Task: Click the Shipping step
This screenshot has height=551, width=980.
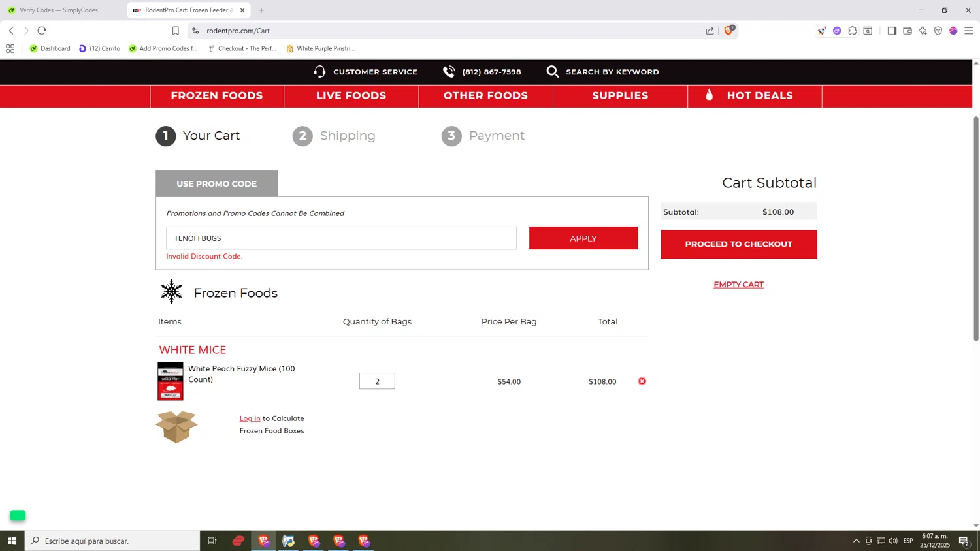Action: [334, 136]
